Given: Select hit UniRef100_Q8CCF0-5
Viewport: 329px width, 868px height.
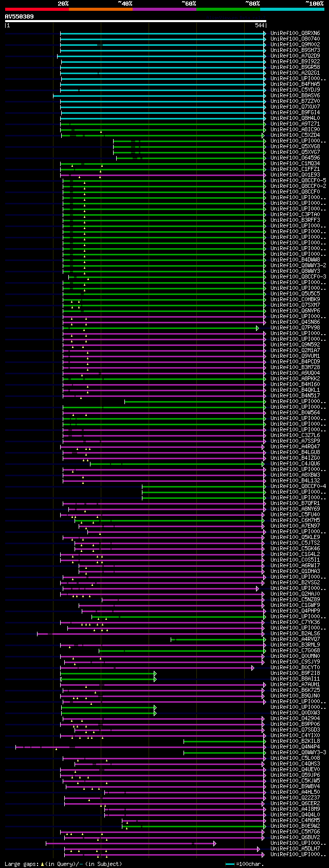Looking at the screenshot, I should (298, 180).
